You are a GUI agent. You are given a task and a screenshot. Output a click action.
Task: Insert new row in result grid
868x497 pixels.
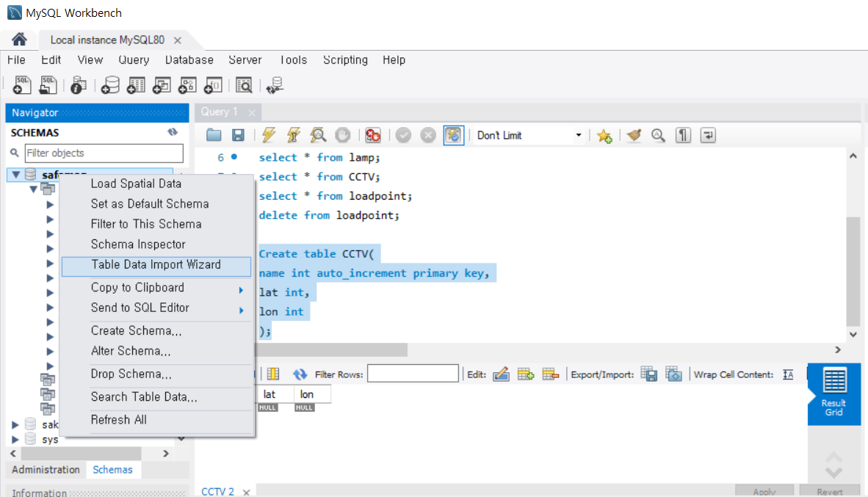525,374
